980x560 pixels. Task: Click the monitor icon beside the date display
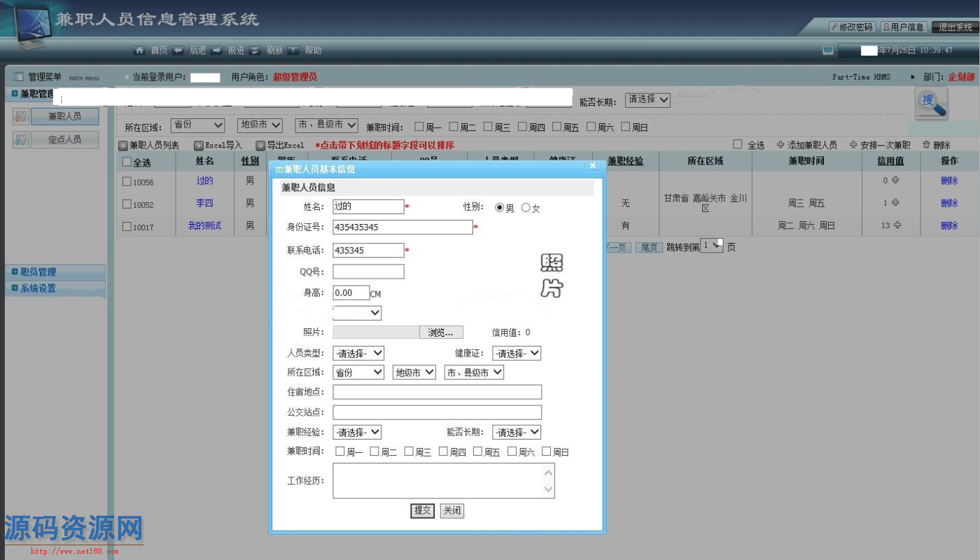pyautogui.click(x=828, y=50)
